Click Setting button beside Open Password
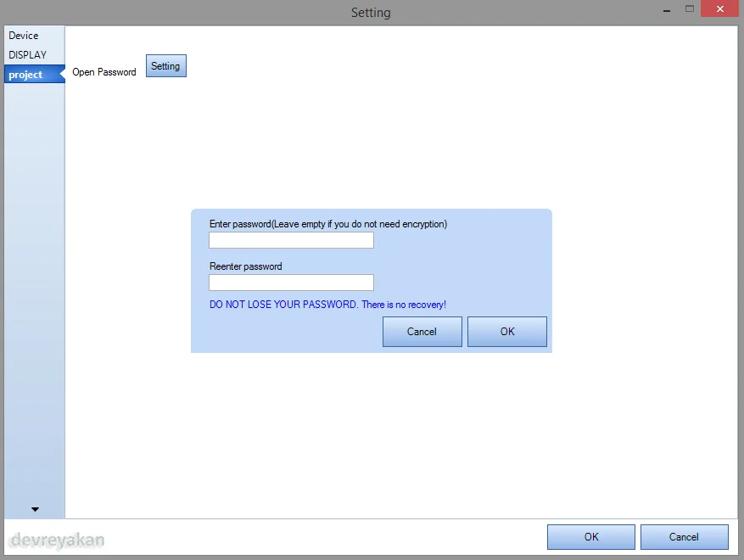The image size is (744, 560). (x=166, y=66)
